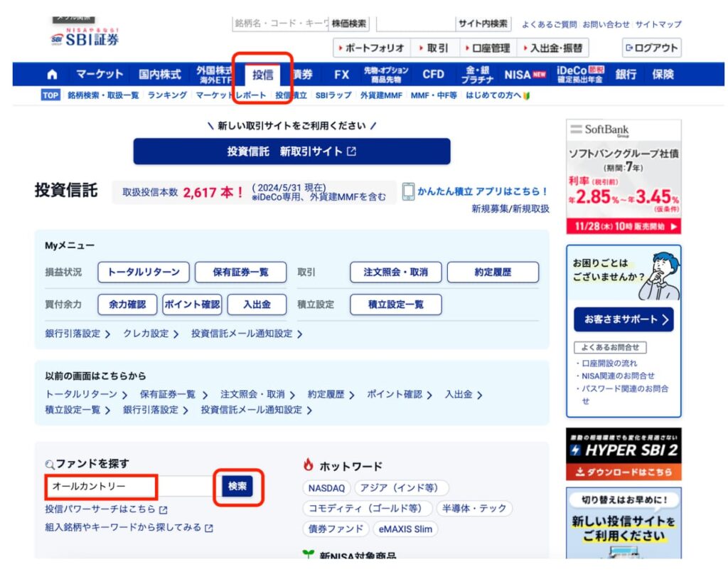
Task: Click the 約定履歴 button in Myメニュー
Action: [x=493, y=272]
